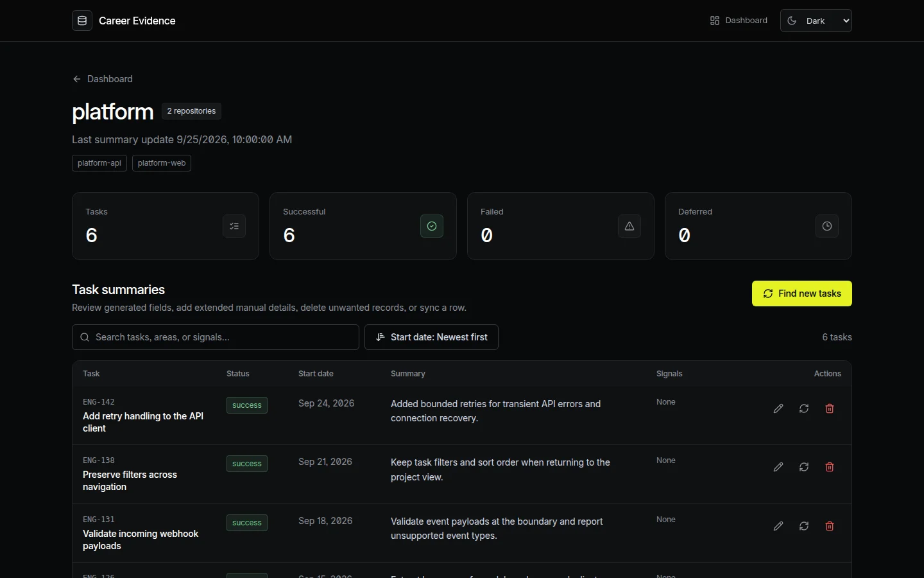Click the success status badge for ENG-142
The height and width of the screenshot is (578, 924).
247,405
